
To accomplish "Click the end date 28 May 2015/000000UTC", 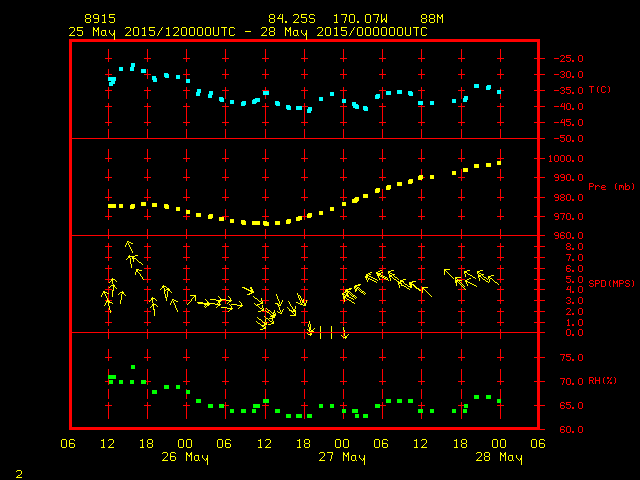I will point(344,32).
